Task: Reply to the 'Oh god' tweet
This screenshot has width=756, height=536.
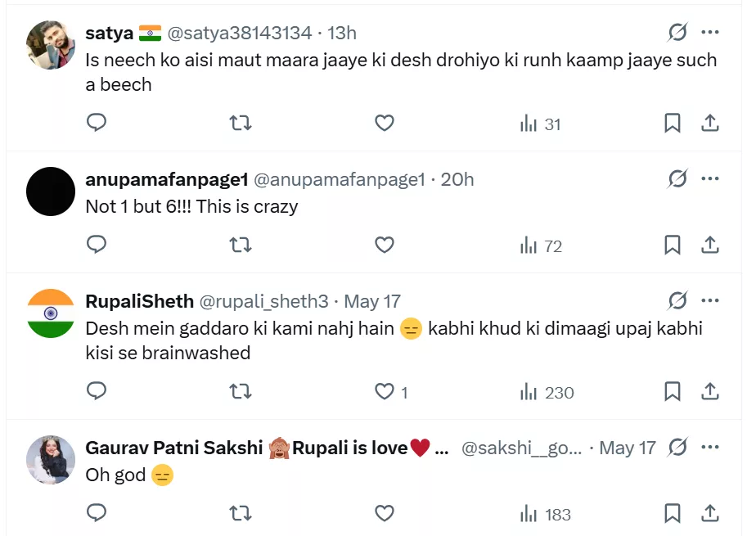Action: click(x=97, y=514)
